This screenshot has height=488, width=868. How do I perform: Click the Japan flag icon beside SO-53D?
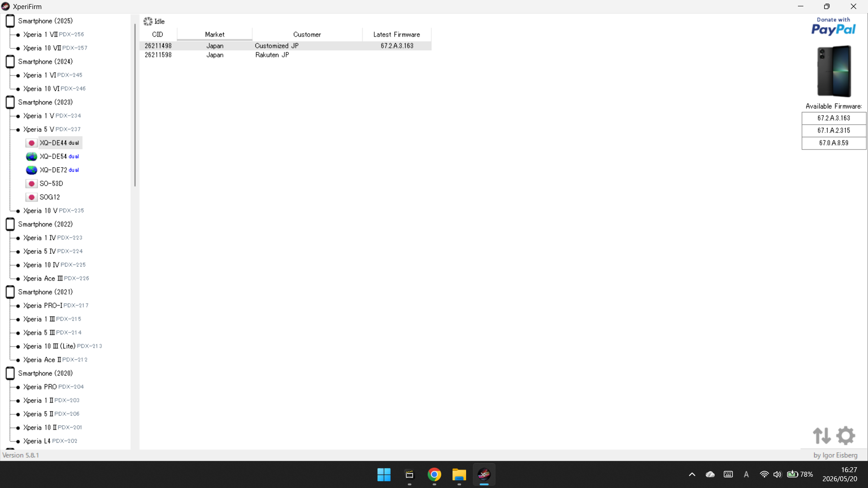pyautogui.click(x=31, y=183)
